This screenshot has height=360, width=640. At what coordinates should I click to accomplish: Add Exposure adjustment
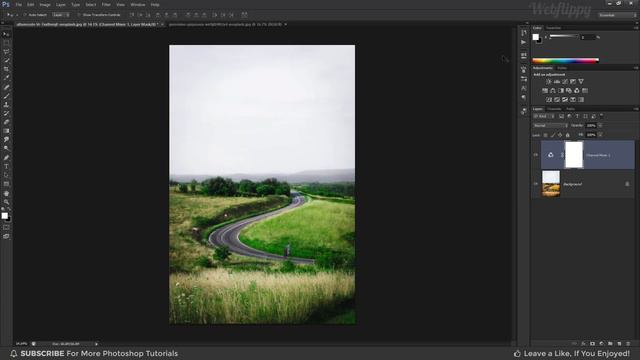click(573, 82)
